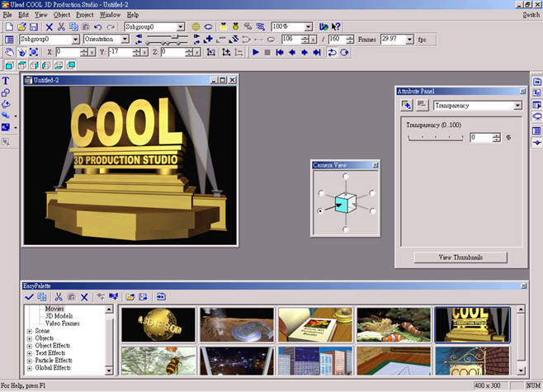Open the Transparency dropdown in Attribute Panel
This screenshot has width=543, height=392.
pos(517,106)
